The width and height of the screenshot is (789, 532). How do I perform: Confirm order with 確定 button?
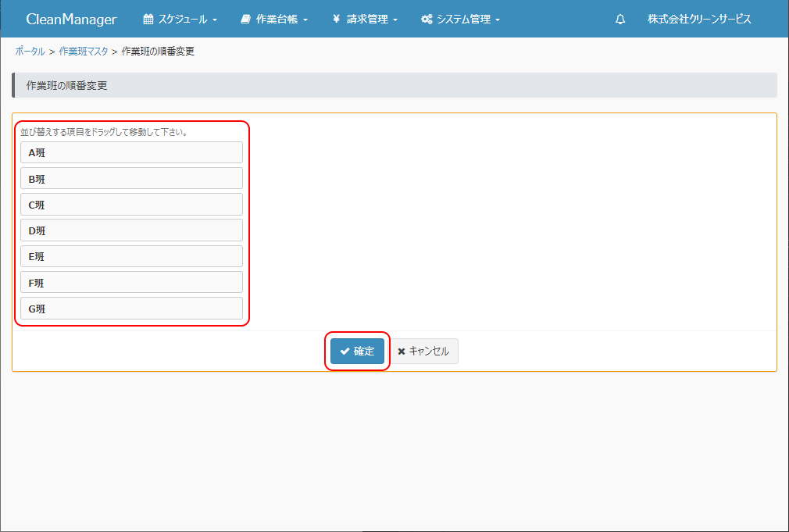(x=357, y=351)
